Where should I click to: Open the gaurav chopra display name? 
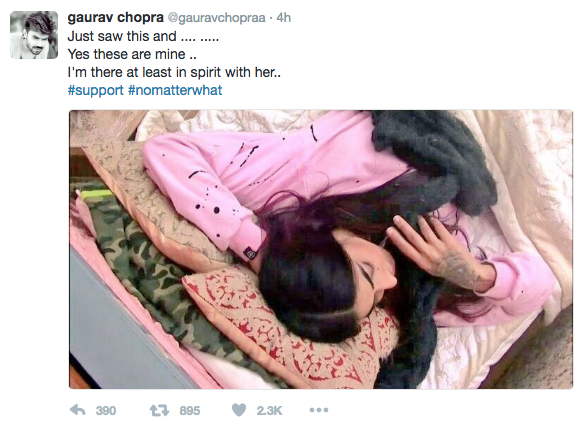click(x=116, y=18)
